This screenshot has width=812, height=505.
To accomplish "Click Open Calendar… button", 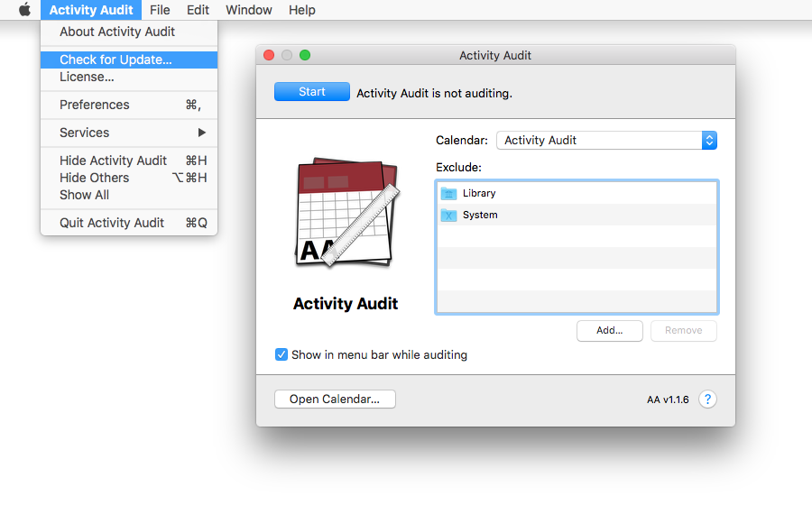I will (x=335, y=399).
